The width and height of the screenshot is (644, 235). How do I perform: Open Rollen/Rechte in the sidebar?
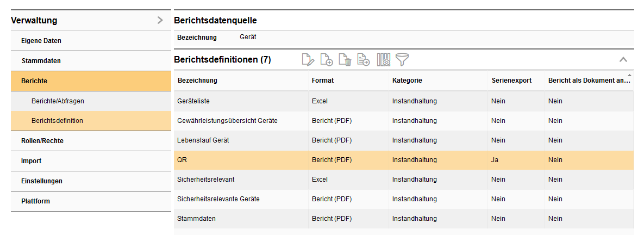42,141
